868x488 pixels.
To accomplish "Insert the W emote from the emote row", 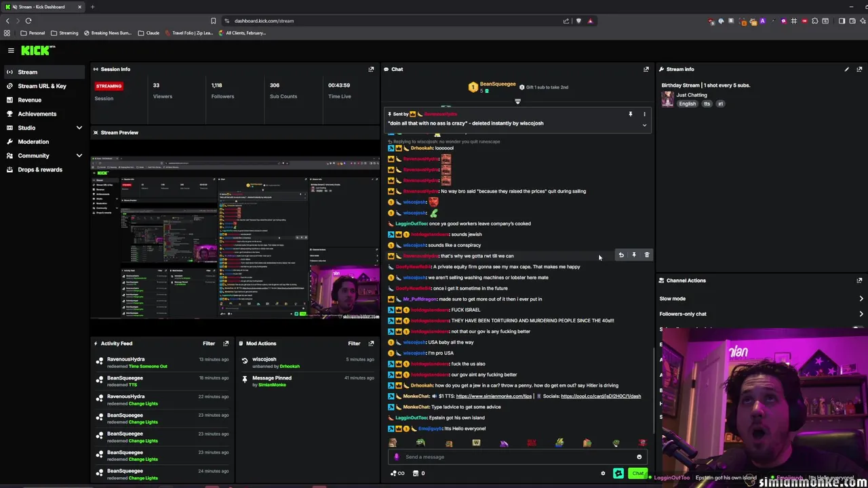I will pos(476,443).
